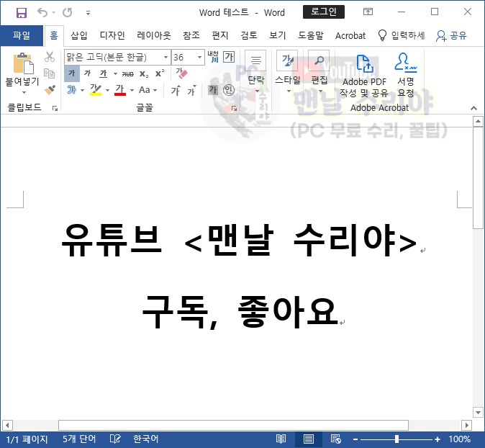This screenshot has width=485, height=448.
Task: Click the Cut scissors icon
Action: coord(50,58)
